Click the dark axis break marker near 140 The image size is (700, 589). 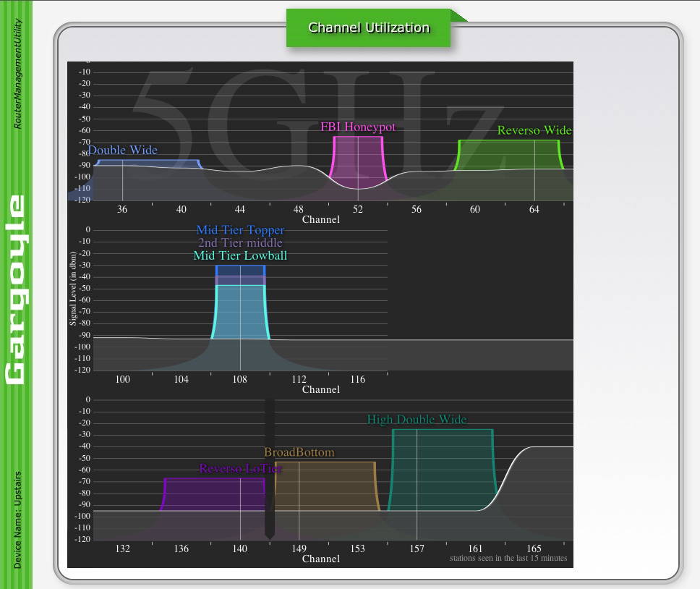pyautogui.click(x=270, y=469)
